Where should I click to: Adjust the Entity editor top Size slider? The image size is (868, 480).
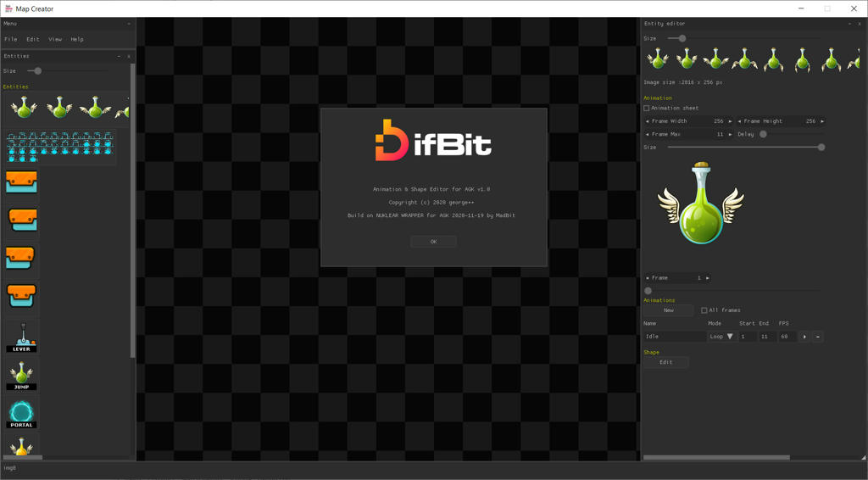click(x=682, y=39)
